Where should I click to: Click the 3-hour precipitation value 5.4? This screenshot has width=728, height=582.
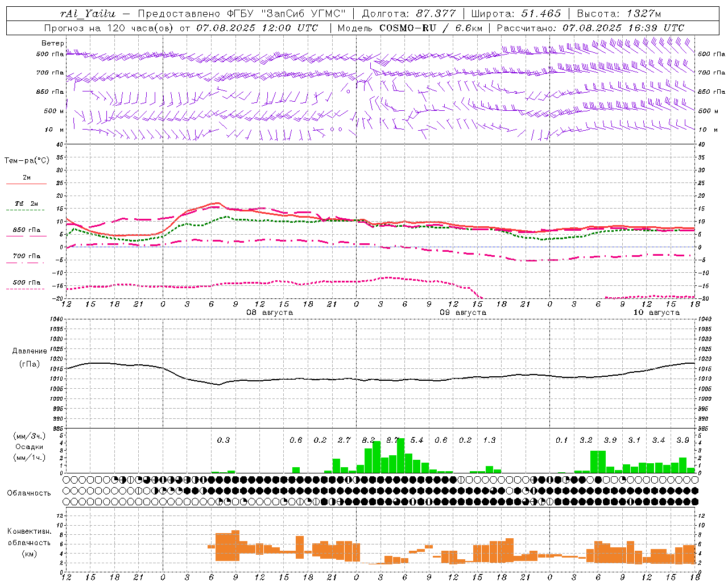pyautogui.click(x=417, y=440)
